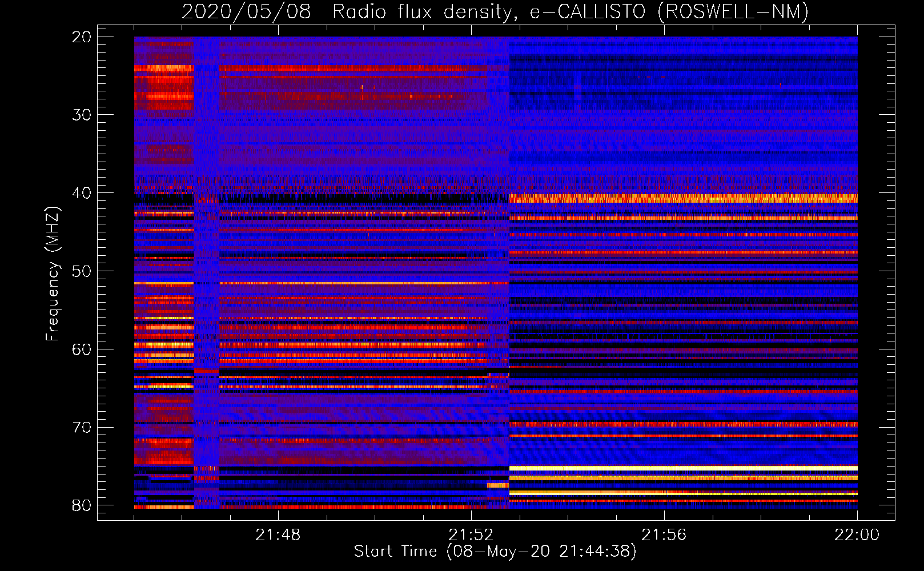This screenshot has width=924, height=571.
Task: Click the plot title '2020/05/08 Radio flux density'
Action: pyautogui.click(x=495, y=11)
